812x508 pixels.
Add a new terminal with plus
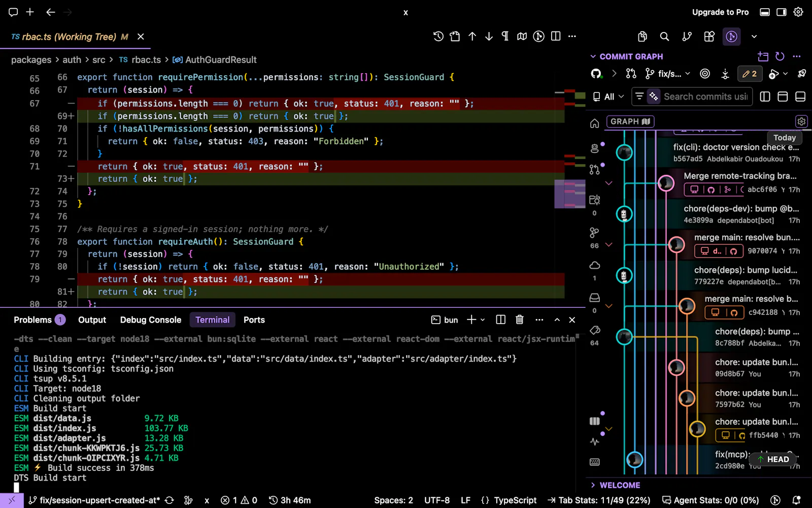(471, 320)
